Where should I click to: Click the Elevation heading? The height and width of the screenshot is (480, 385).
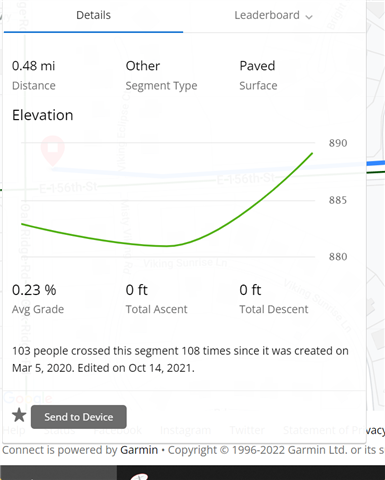coord(43,115)
